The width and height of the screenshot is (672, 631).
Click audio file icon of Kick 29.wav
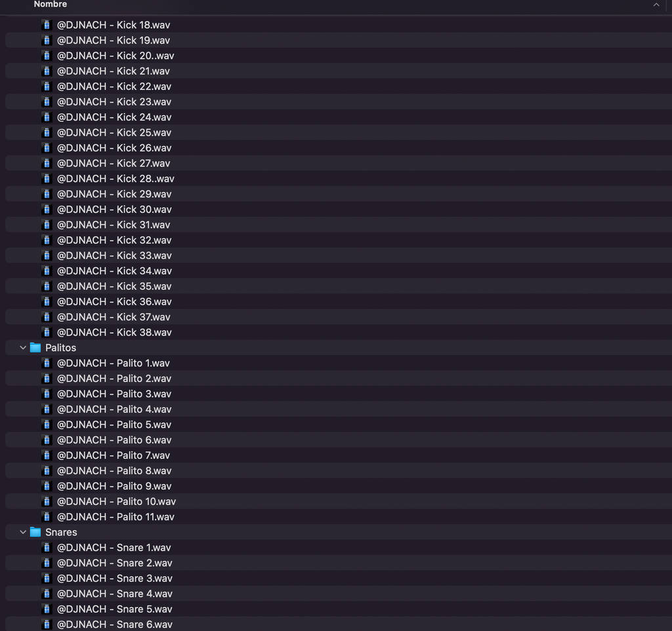(47, 194)
